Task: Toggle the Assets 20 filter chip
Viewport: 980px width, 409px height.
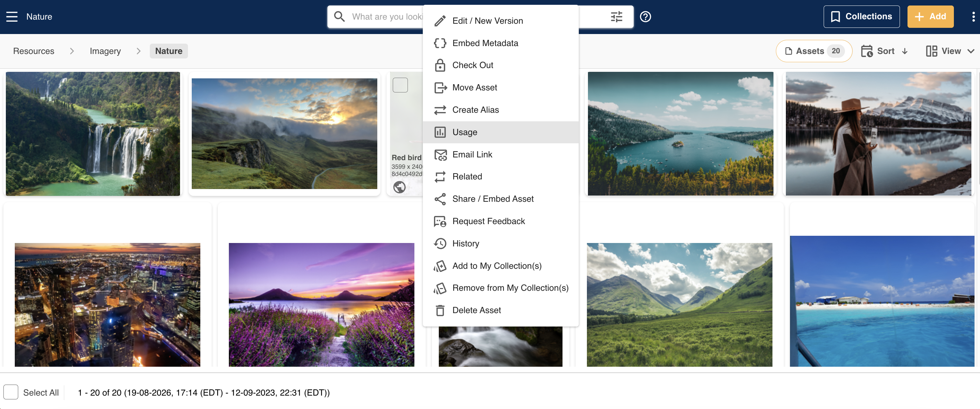Action: coord(814,51)
